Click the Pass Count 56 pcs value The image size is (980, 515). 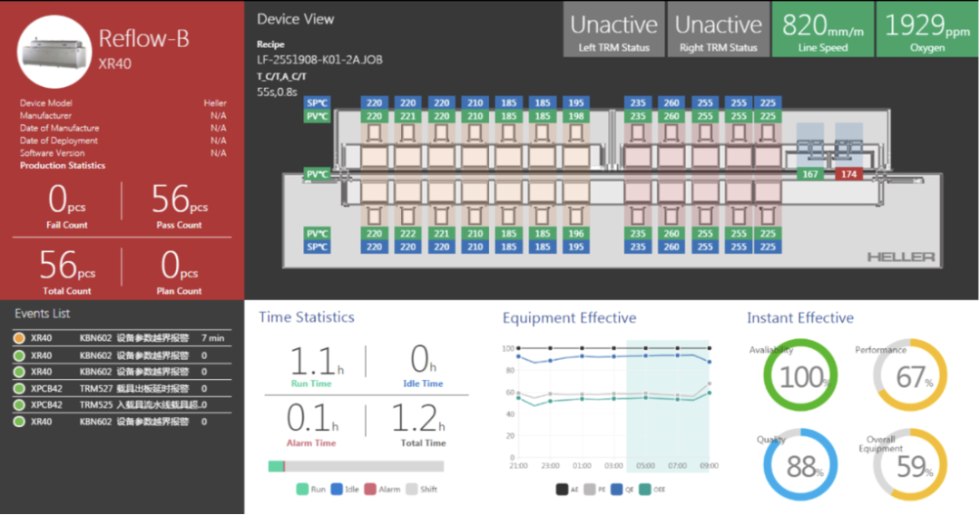coord(180,199)
